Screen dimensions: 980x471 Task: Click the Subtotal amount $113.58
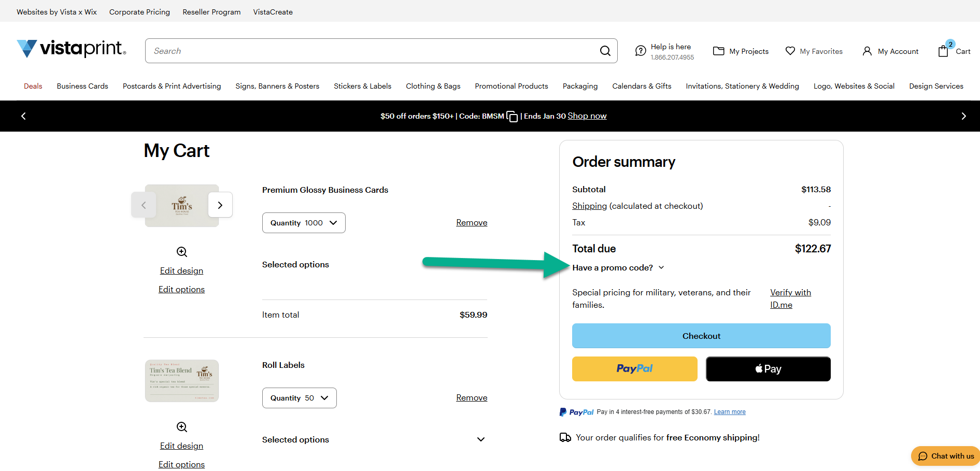(816, 190)
